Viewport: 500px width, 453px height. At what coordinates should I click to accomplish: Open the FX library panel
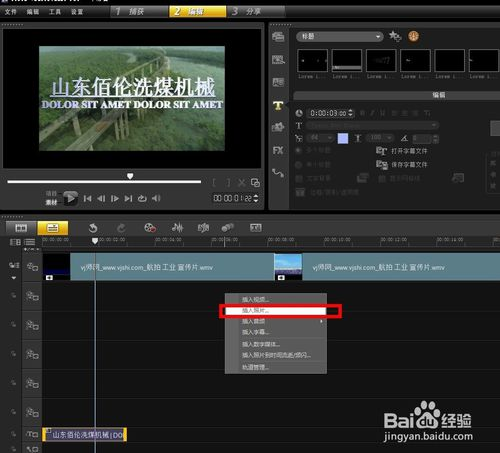278,150
